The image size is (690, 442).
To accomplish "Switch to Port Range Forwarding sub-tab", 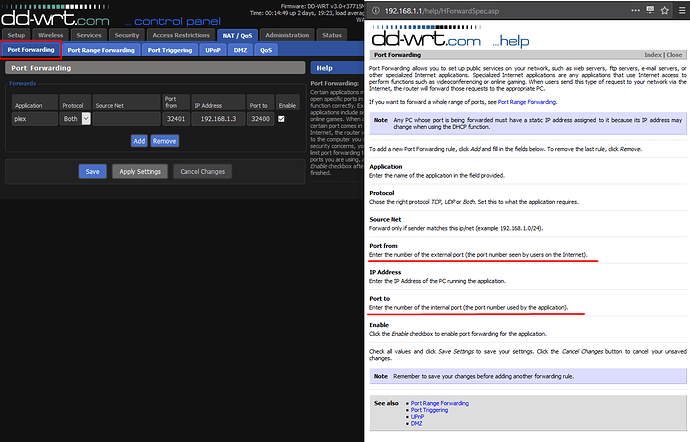I will point(101,50).
